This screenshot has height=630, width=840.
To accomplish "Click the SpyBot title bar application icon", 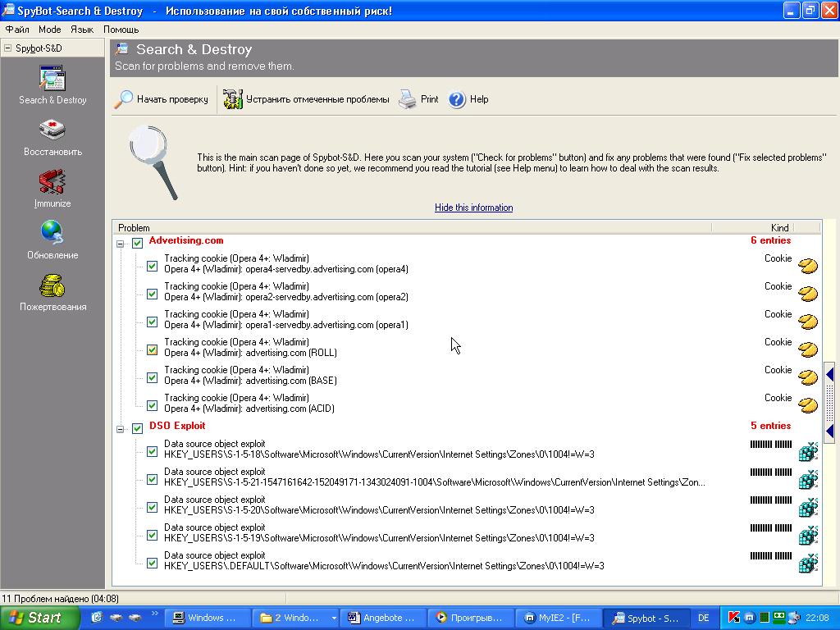I will (x=8, y=10).
